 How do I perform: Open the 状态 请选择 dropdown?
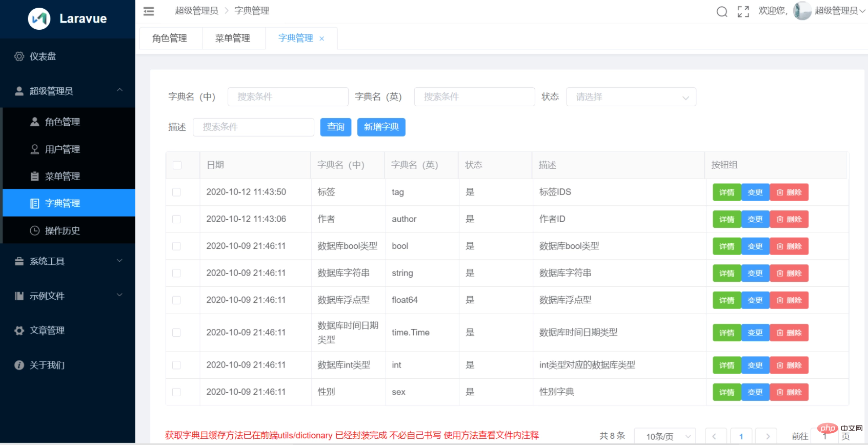point(631,97)
